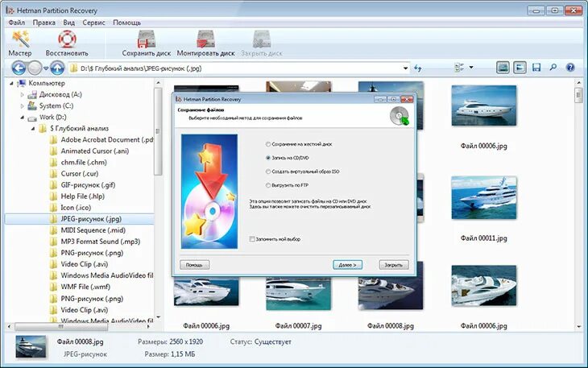This screenshot has width=588, height=368.
Task: Click the greyed Закрыть диск toolbar icon
Action: (261, 39)
